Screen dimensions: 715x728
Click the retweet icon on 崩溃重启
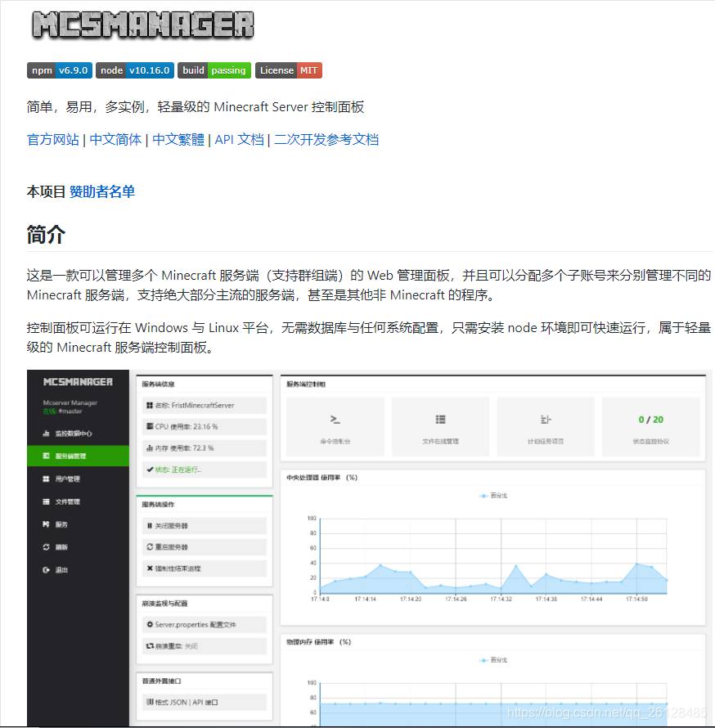tap(150, 646)
